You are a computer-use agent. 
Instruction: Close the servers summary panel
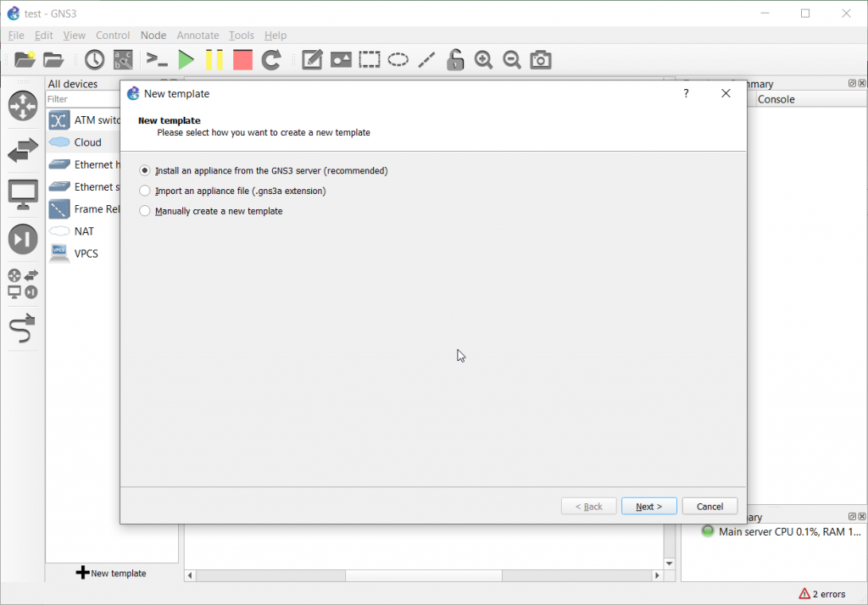pyautogui.click(x=862, y=516)
